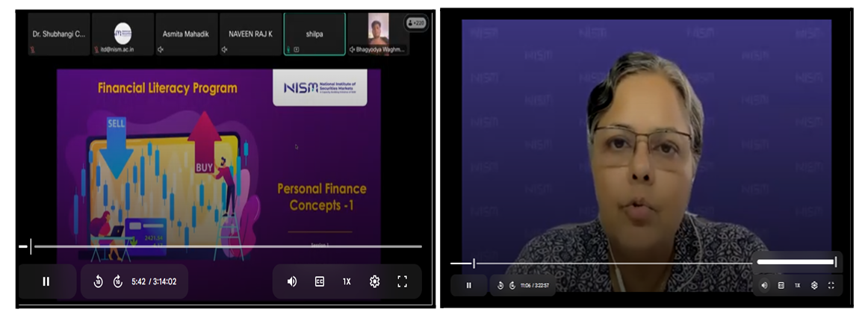
Task: Rewind button on right video player
Action: (x=500, y=285)
